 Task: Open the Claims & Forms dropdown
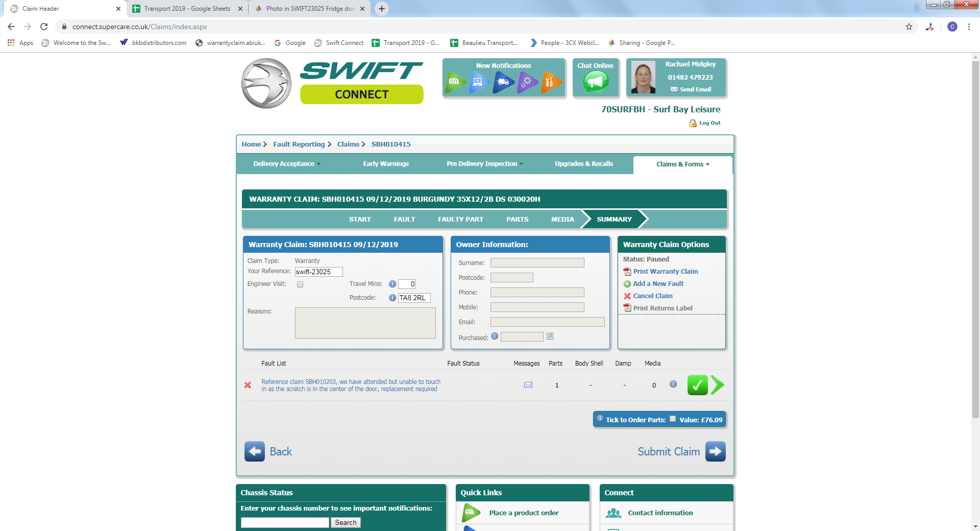click(683, 164)
